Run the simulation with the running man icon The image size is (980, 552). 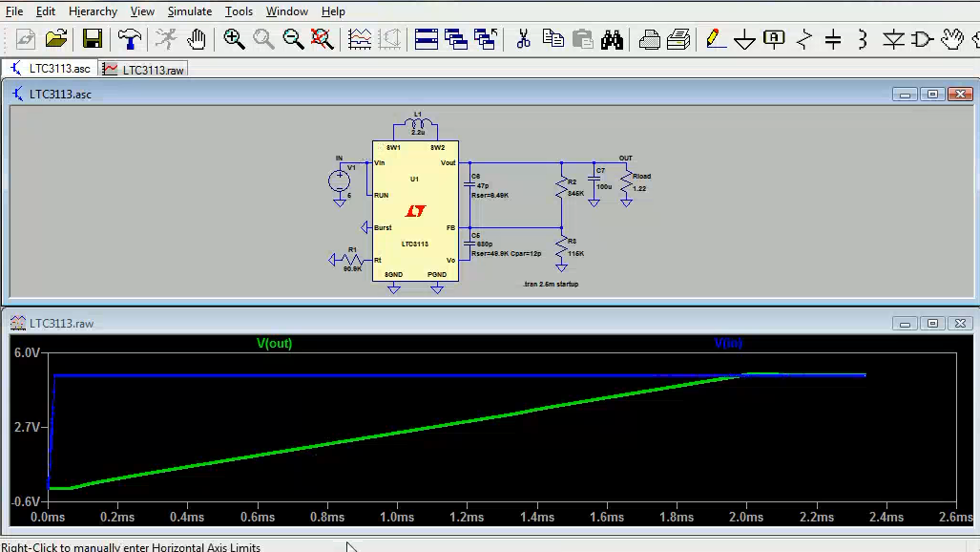tap(166, 39)
